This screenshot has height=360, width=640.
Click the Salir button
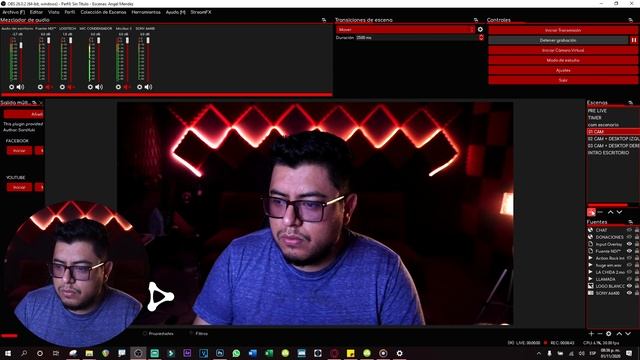point(563,80)
